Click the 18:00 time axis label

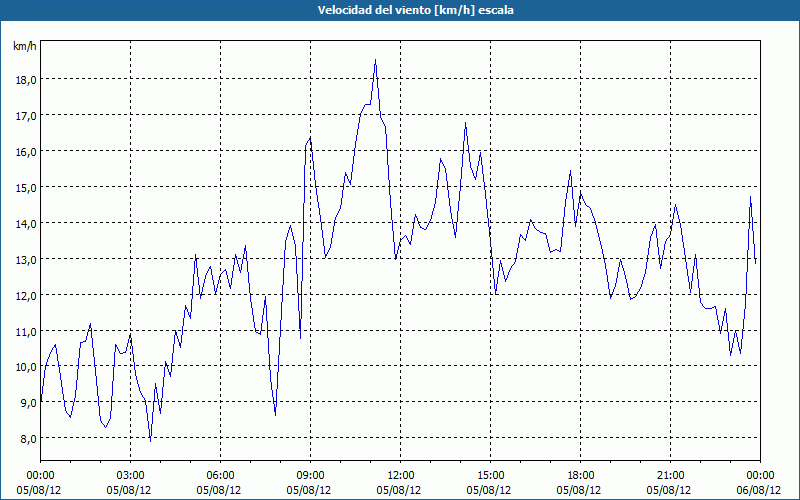pyautogui.click(x=581, y=476)
